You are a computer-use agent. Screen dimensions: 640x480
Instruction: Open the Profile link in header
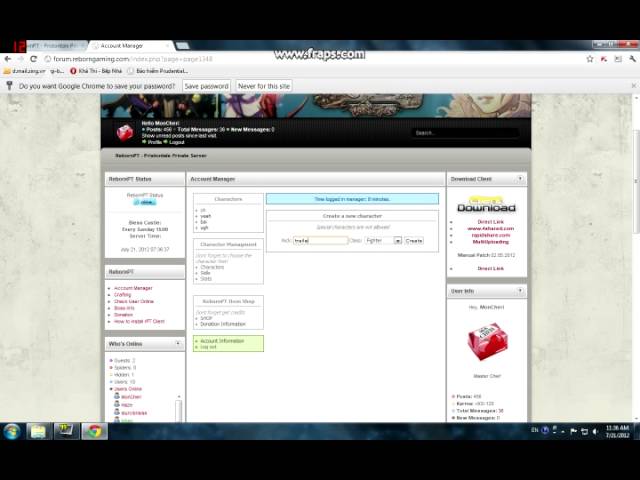(155, 142)
